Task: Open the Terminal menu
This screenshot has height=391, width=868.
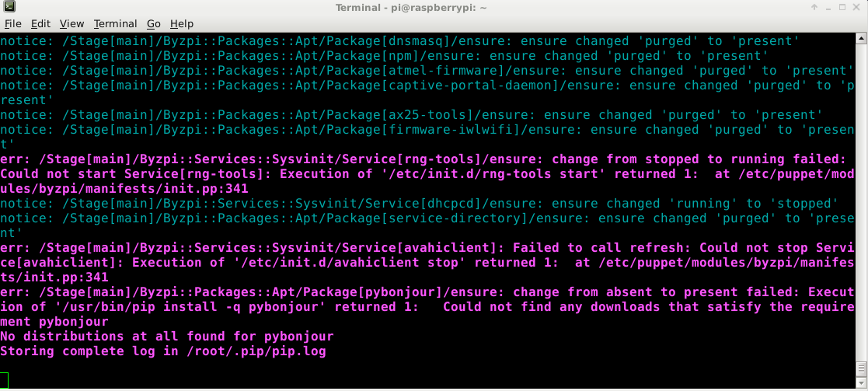Action: click(x=115, y=24)
